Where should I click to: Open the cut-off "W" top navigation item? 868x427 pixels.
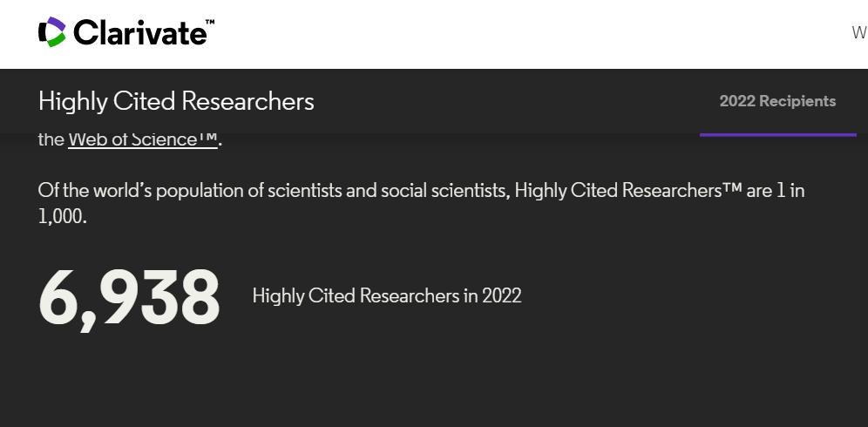(x=858, y=33)
